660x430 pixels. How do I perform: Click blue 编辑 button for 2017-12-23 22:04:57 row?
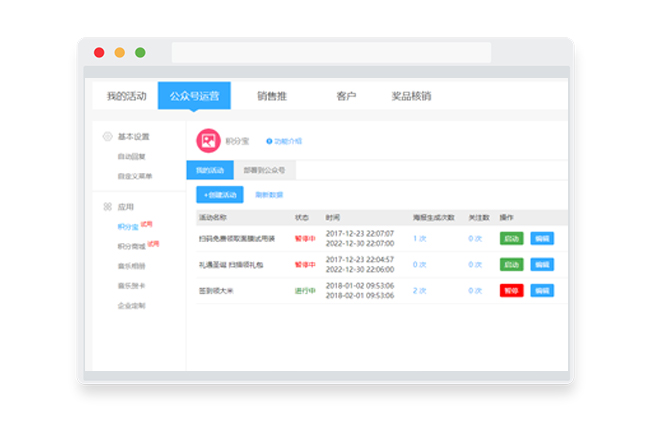542,265
